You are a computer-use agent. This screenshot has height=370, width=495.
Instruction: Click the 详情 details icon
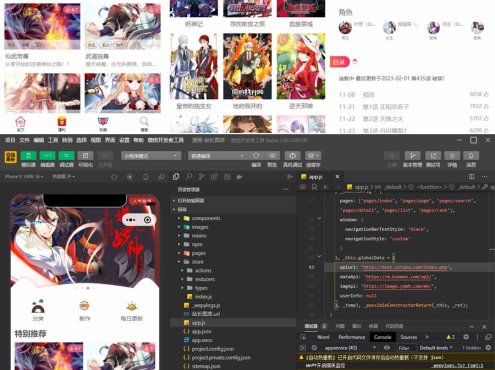coord(452,156)
